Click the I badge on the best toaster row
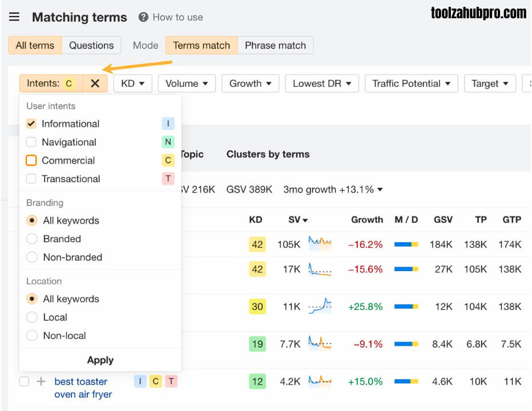This screenshot has width=532, height=411. [140, 381]
